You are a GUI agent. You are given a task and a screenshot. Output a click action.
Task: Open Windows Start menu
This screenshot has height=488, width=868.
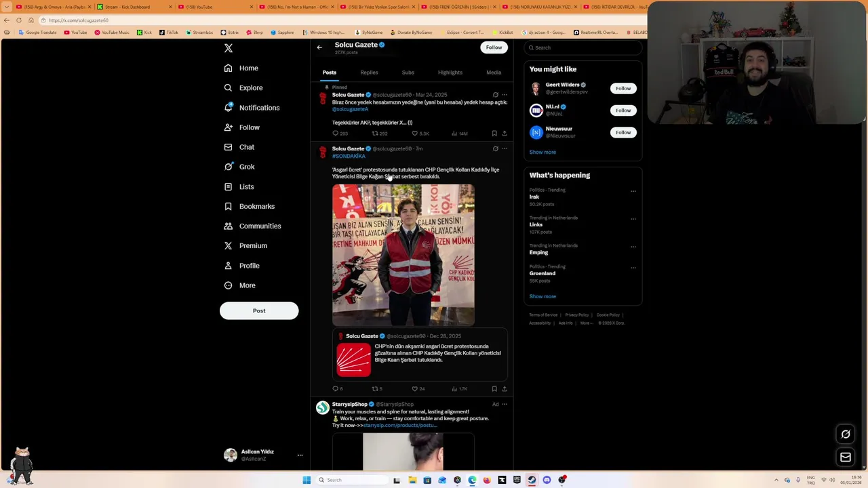(x=307, y=480)
